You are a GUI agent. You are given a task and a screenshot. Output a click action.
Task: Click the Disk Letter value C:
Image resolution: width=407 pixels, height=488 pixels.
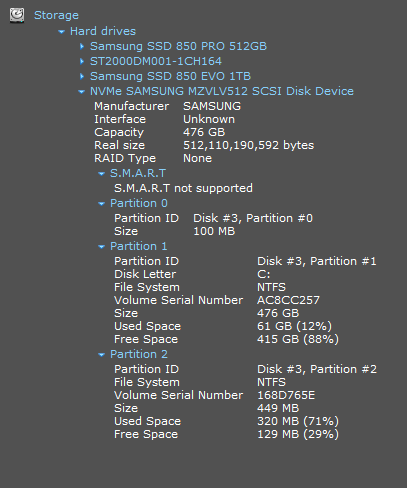[x=263, y=274]
